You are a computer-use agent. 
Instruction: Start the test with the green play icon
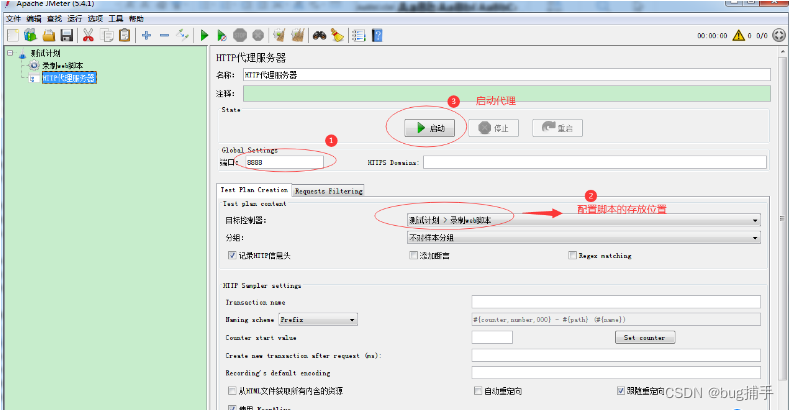tap(204, 35)
